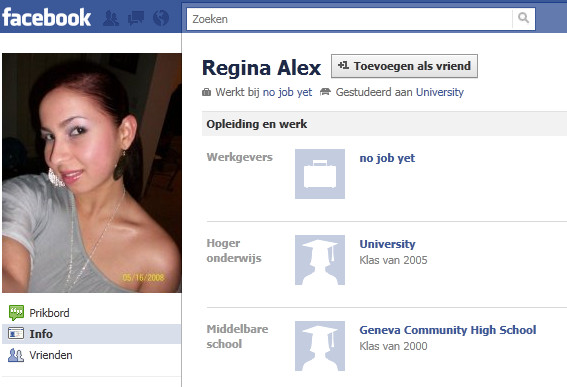The image size is (567, 387).
Task: Click the University graduate placeholder image
Action: click(x=320, y=260)
